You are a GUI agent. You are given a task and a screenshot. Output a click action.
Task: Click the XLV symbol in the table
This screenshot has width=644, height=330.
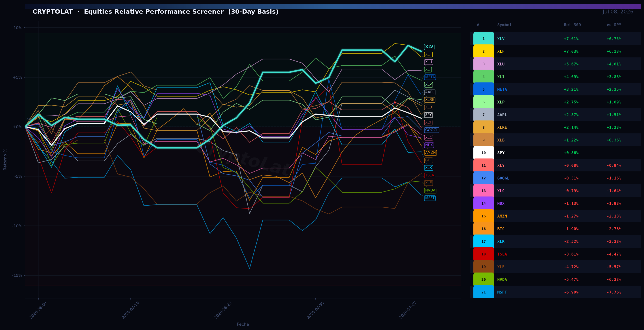501,39
